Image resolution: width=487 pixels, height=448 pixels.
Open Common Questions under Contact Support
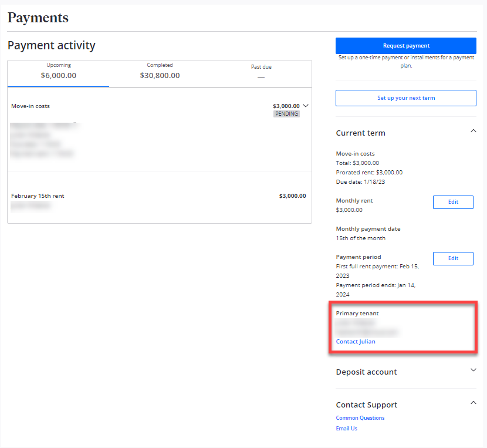[360, 417]
